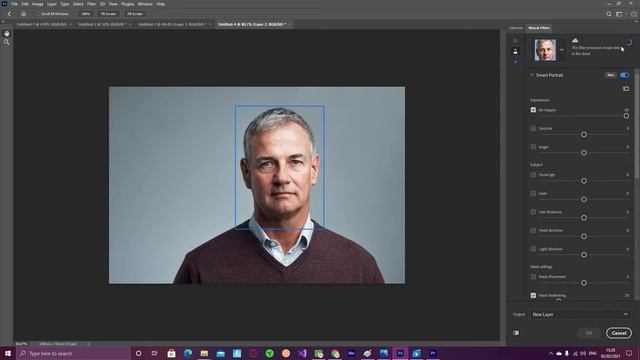The width and height of the screenshot is (640, 360).
Task: Click the Facial age slider handle
Action: tap(584, 180)
